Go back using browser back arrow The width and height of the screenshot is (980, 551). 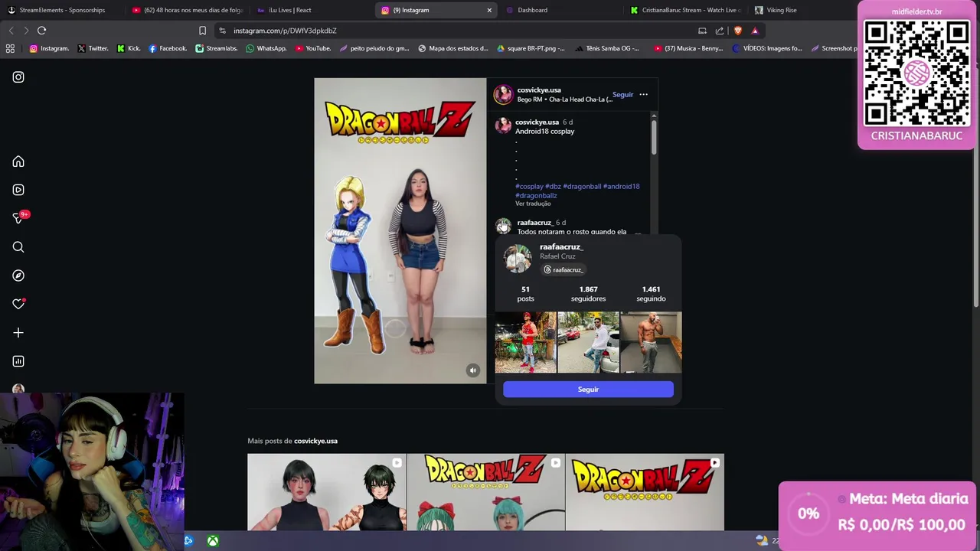click(11, 31)
